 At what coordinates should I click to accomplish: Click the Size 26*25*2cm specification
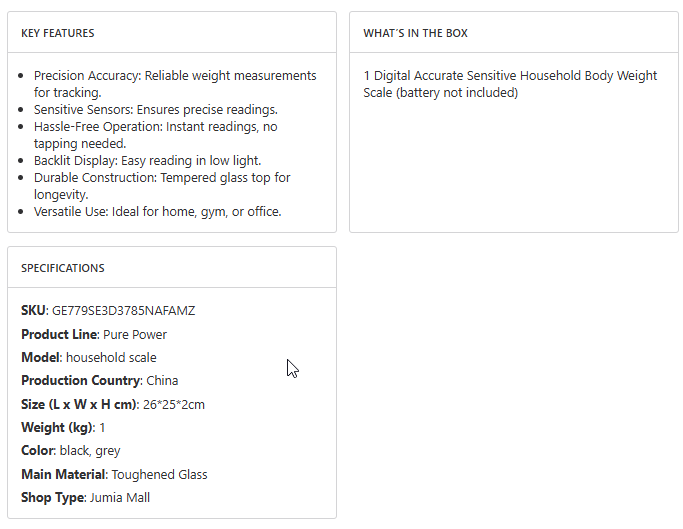pyautogui.click(x=113, y=404)
